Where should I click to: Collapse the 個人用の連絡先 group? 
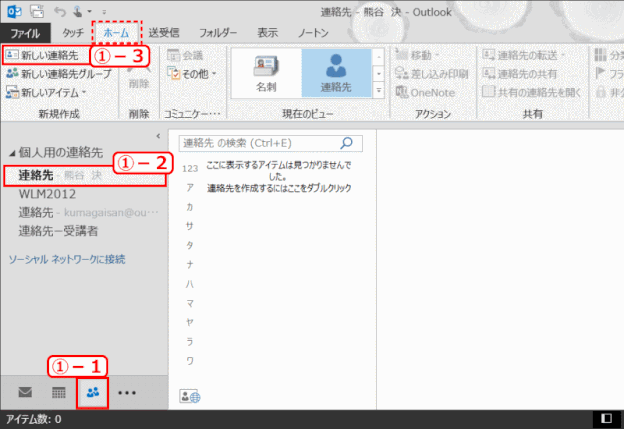[12, 153]
